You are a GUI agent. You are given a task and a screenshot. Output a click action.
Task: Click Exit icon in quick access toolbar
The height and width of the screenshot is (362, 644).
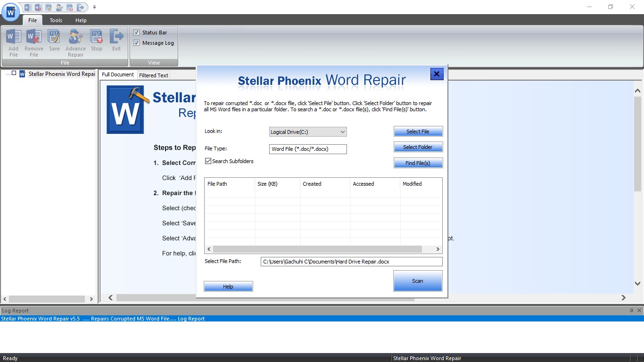(x=81, y=7)
